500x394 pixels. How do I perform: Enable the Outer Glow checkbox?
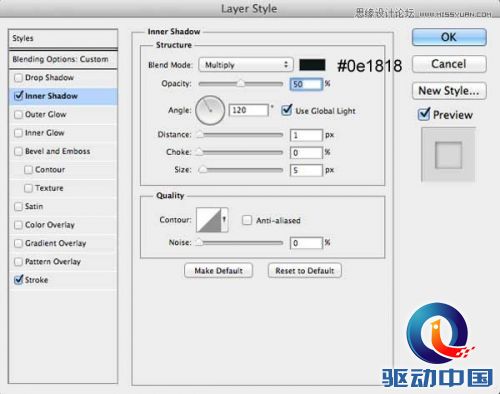coord(18,115)
